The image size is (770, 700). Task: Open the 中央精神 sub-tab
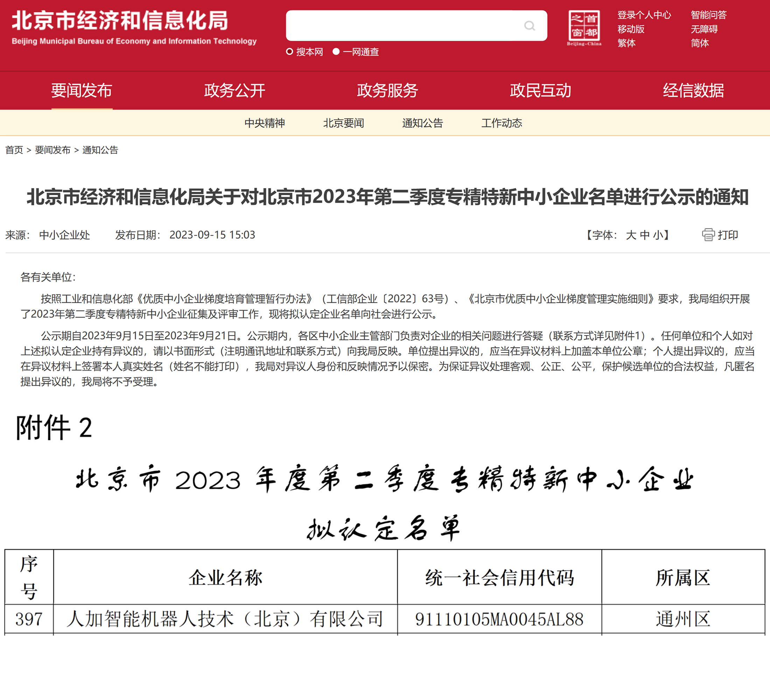265,123
